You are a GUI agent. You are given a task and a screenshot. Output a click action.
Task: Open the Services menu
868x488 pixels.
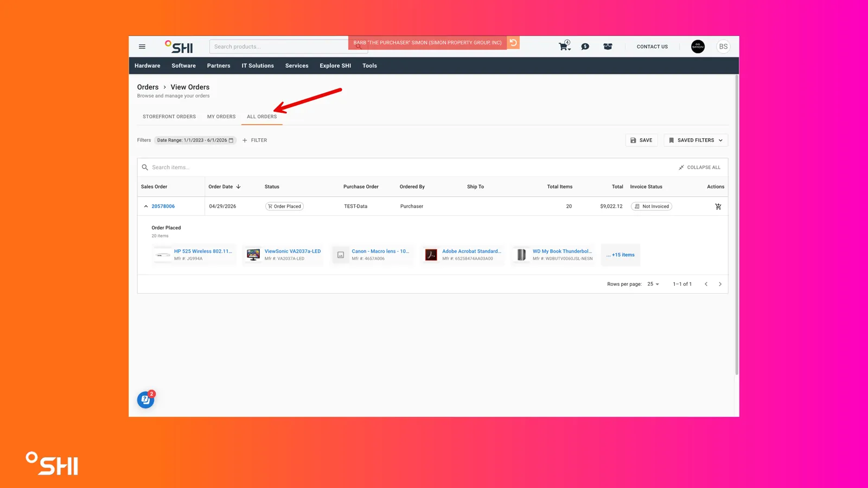click(x=297, y=66)
